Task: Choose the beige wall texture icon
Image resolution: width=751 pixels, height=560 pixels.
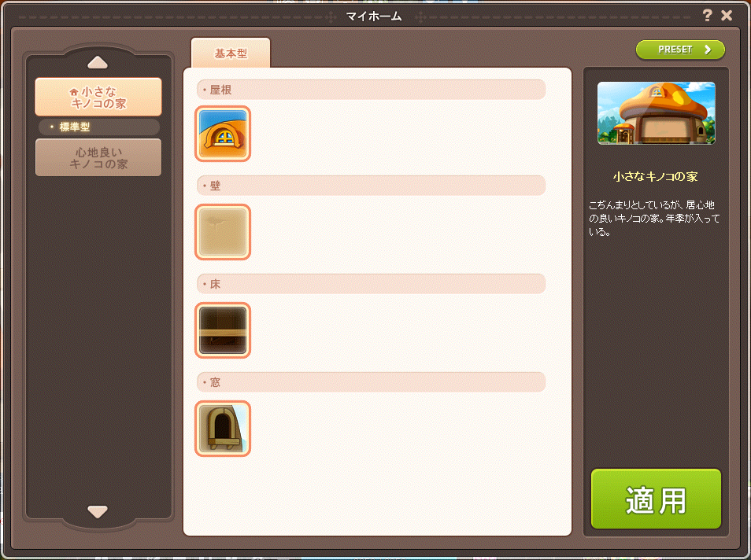Action: coord(223,232)
